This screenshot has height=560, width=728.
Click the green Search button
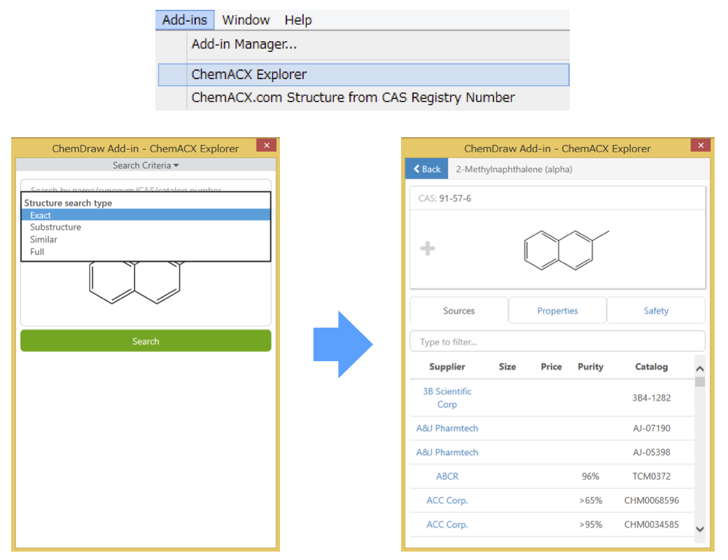click(x=145, y=341)
